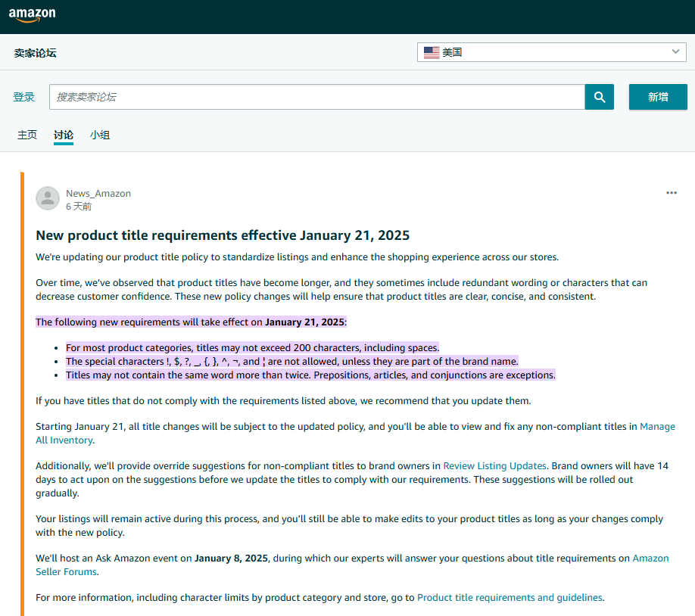Click the paragraph starting 'Over time, we've observed'
Image resolution: width=695 pixels, height=616 pixels.
coord(341,289)
